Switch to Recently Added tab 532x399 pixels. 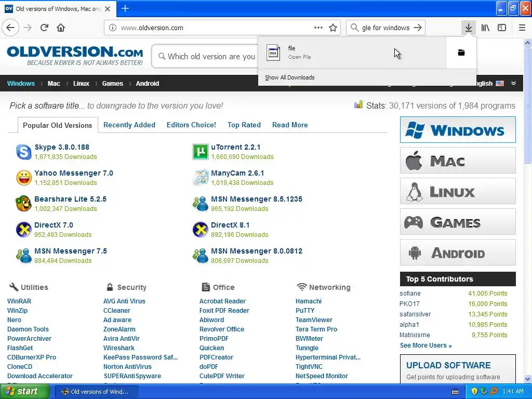(129, 125)
